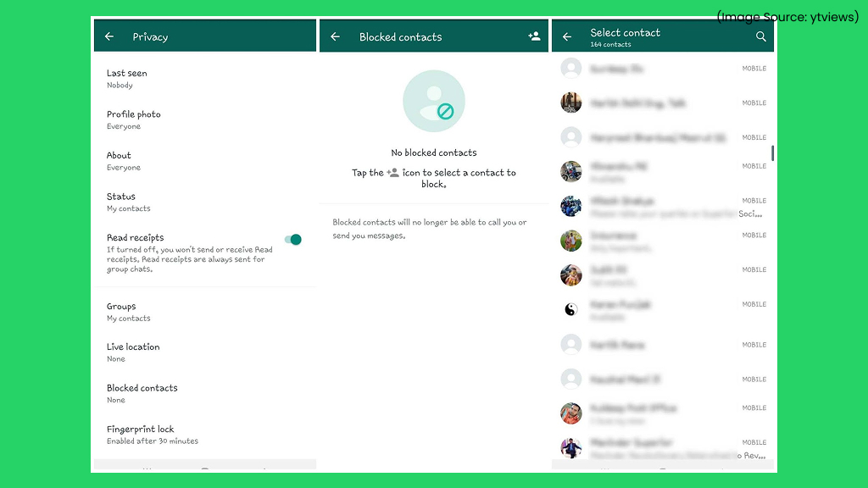
Task: Tap the yin-yang profile avatar
Action: pyautogui.click(x=571, y=309)
